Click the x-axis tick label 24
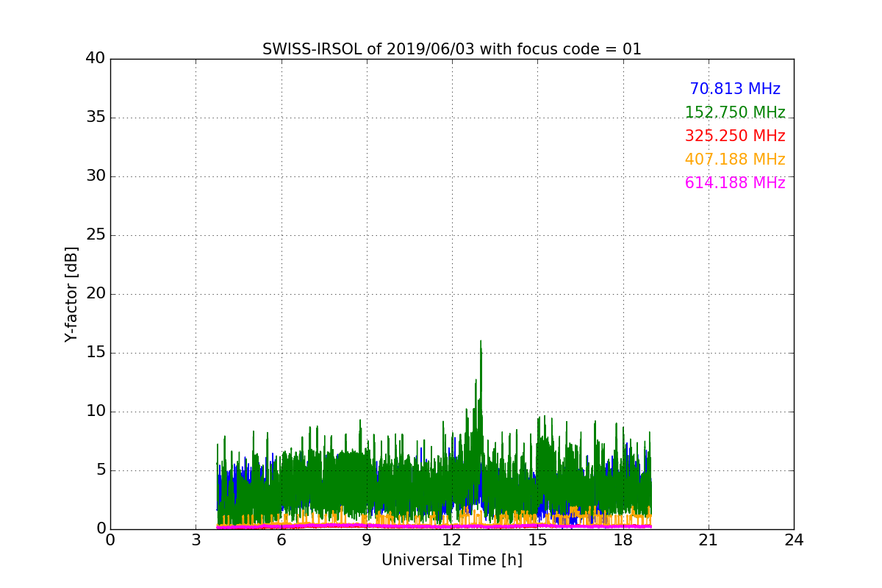 point(794,540)
